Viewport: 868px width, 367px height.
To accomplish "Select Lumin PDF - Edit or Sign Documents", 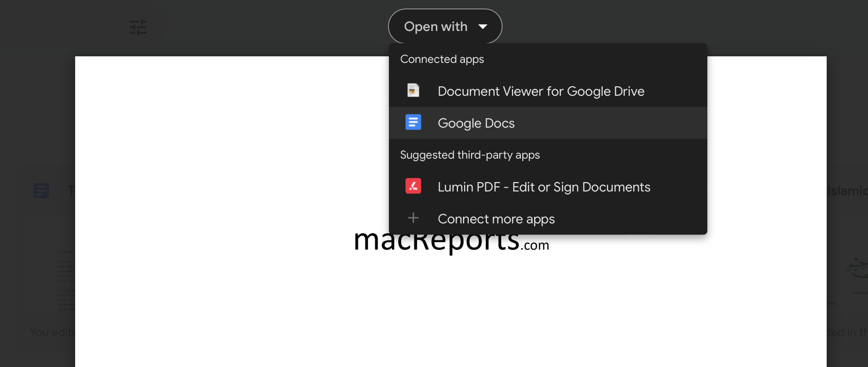I will (x=543, y=187).
